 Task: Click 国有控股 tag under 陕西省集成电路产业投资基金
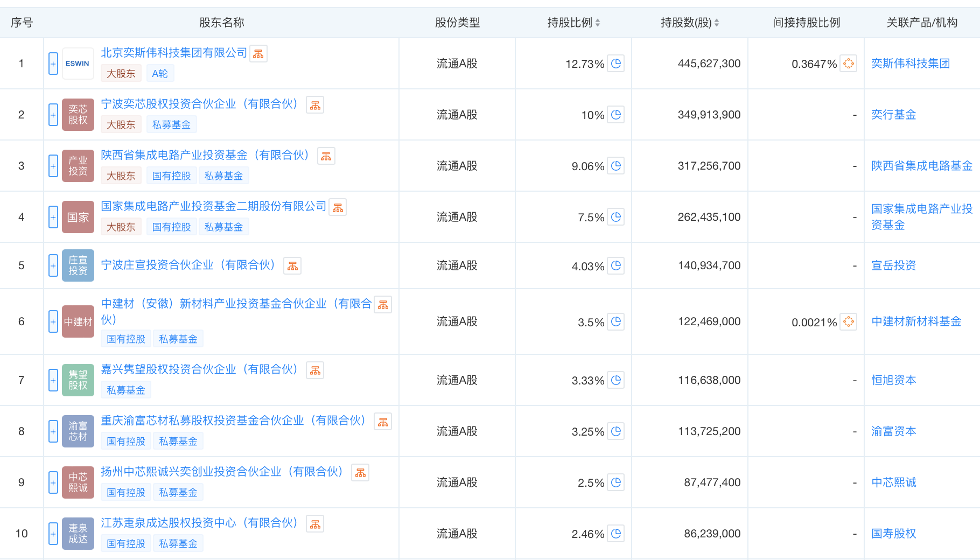171,176
